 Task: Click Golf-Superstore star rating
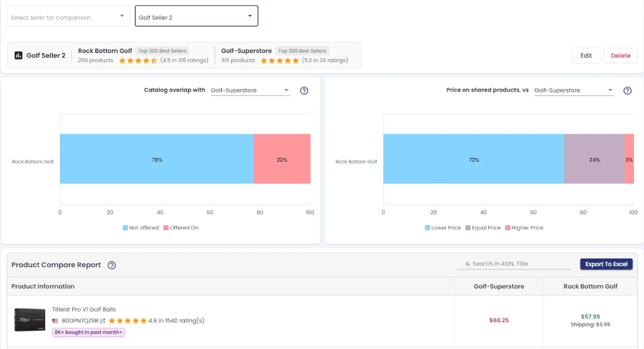(x=280, y=60)
